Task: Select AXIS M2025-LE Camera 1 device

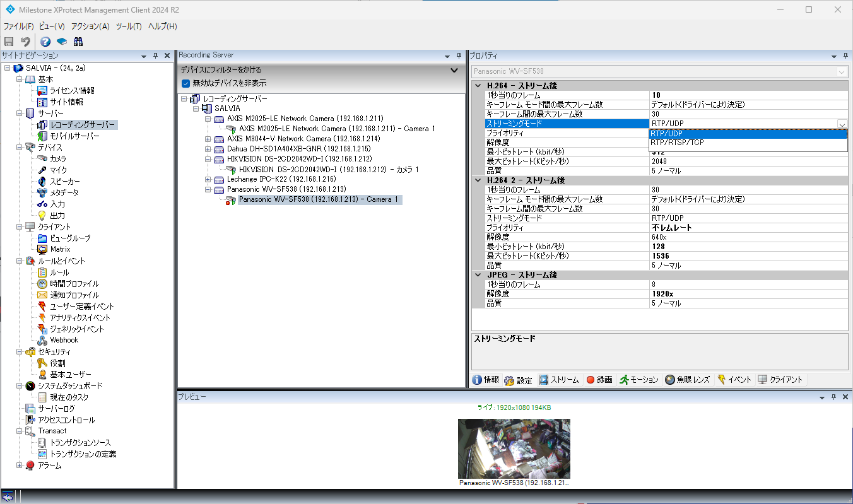Action: click(337, 129)
